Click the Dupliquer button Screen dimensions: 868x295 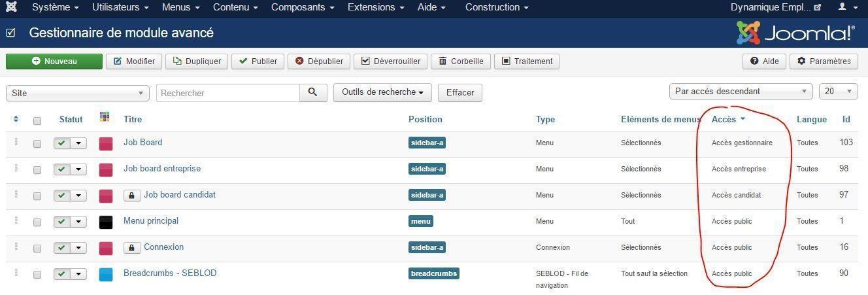197,61
